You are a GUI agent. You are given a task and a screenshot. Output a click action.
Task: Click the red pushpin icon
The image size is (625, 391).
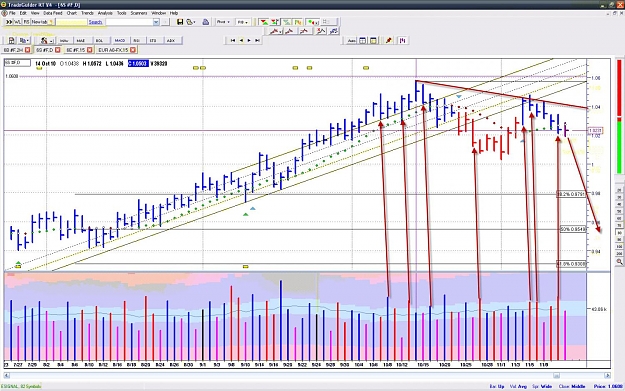coord(388,40)
